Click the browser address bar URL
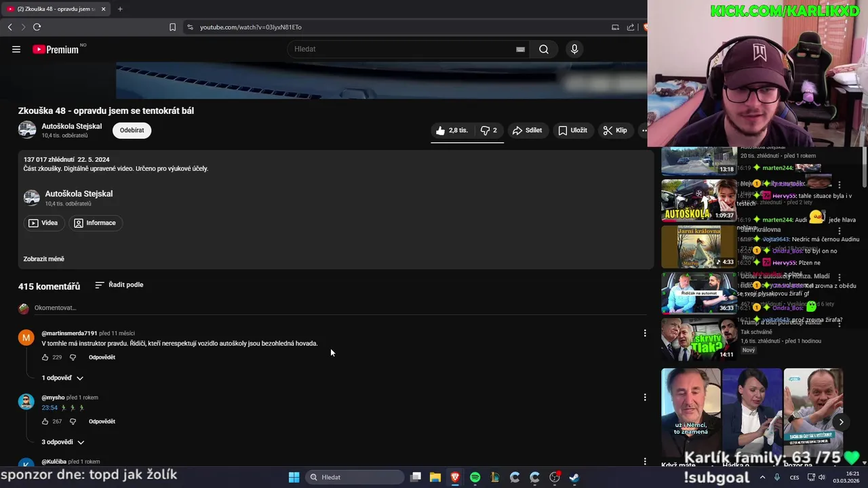The image size is (868, 488). pyautogui.click(x=251, y=27)
